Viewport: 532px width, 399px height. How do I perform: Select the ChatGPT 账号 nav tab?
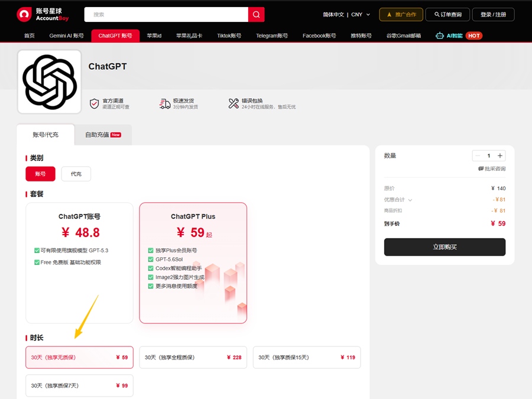[115, 35]
